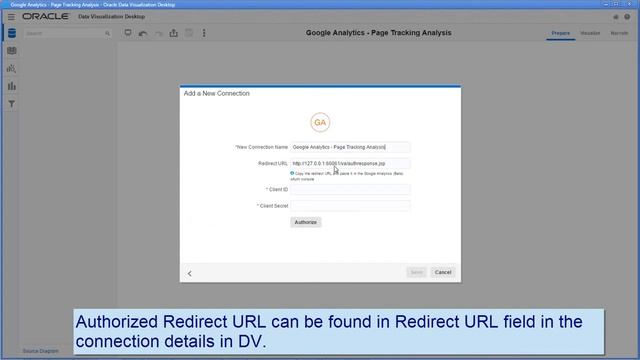Click the Oracle logo in header
Screen dimensions: 640x360
point(45,16)
